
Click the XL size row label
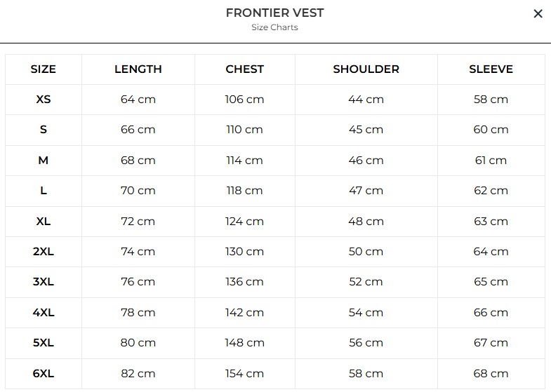[x=44, y=222]
